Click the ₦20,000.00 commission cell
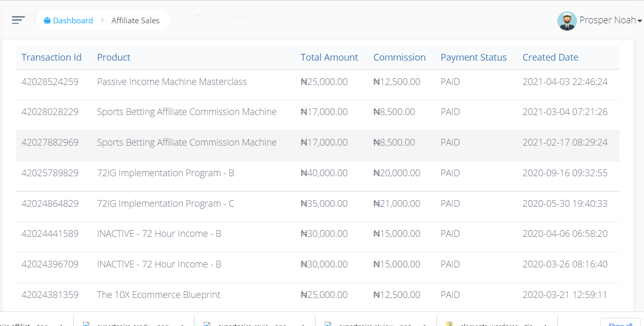Image resolution: width=644 pixels, height=326 pixels. 397,173
